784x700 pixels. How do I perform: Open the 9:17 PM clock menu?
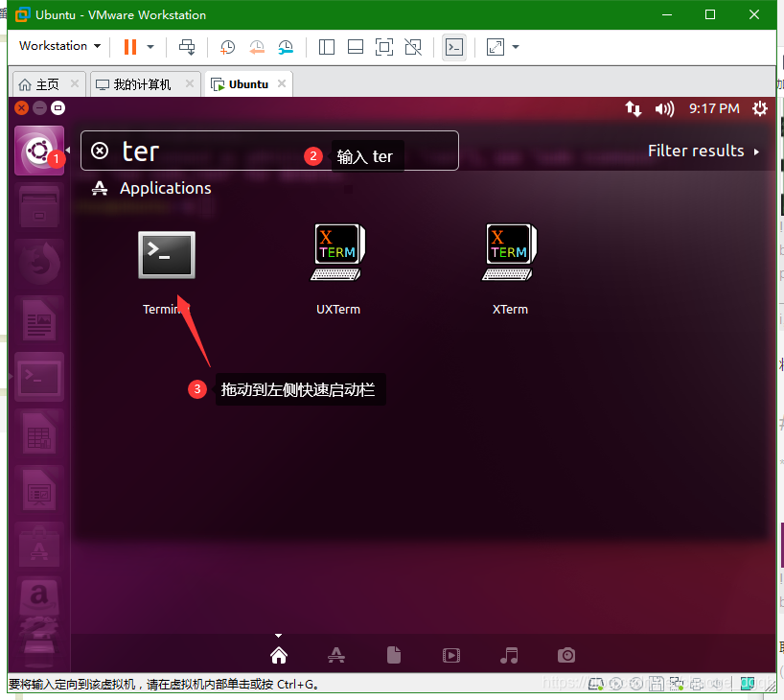[714, 108]
